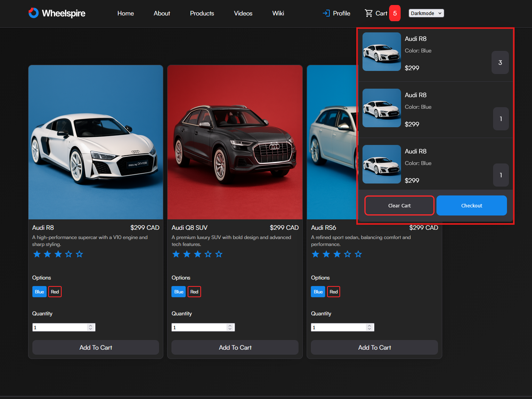532x399 pixels.
Task: Click the Blue color swatch under Audi R8
Action: click(39, 291)
